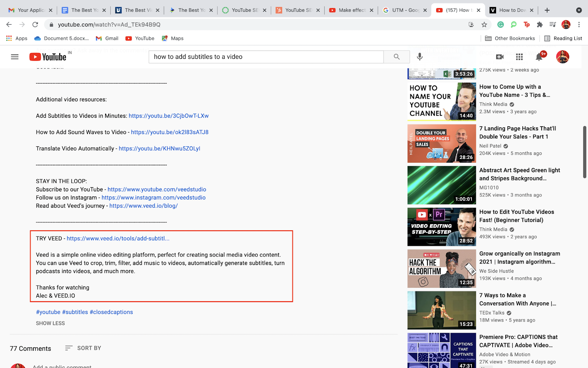Open the notifications bell

(539, 57)
